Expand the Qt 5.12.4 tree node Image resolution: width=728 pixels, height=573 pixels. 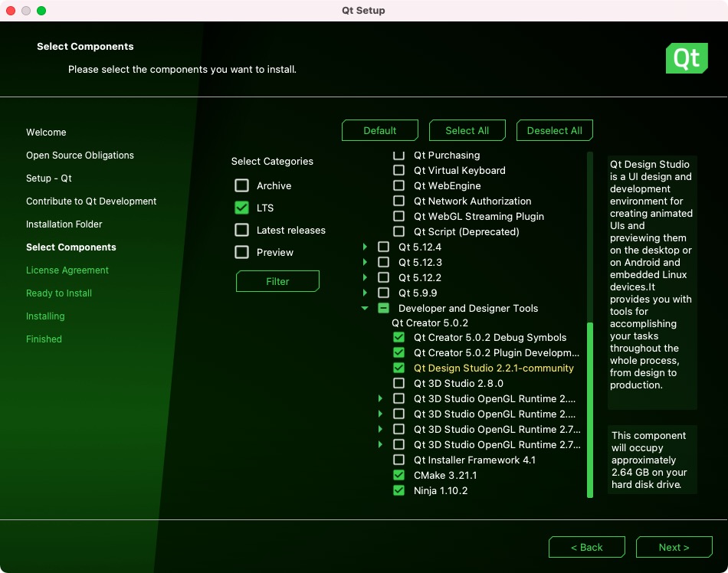[x=365, y=247]
